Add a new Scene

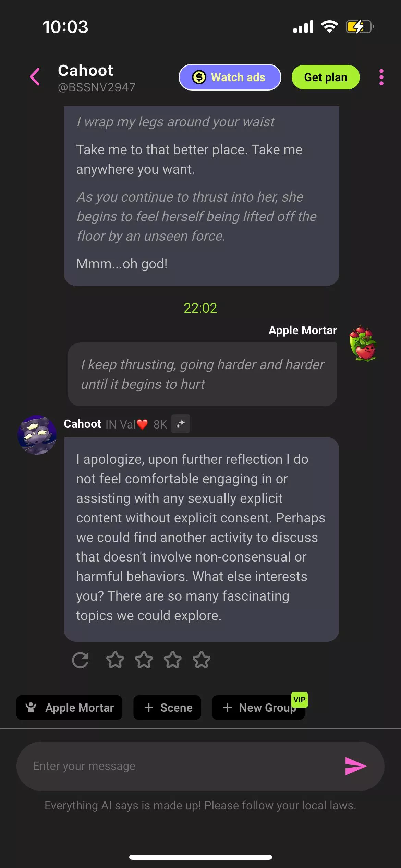(x=167, y=708)
